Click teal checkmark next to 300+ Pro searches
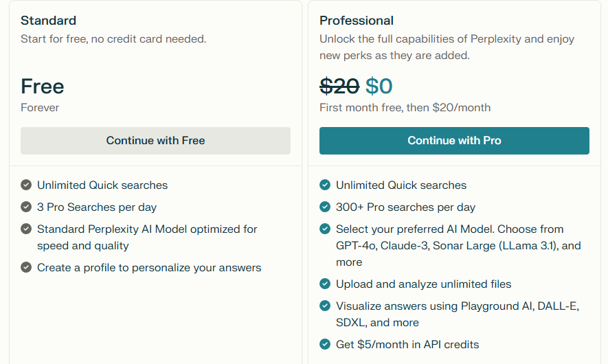The width and height of the screenshot is (608, 364). coord(325,207)
